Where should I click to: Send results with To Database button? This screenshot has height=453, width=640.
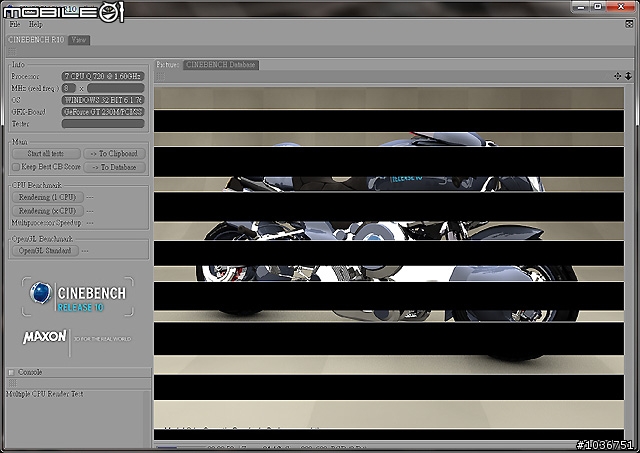(x=114, y=167)
